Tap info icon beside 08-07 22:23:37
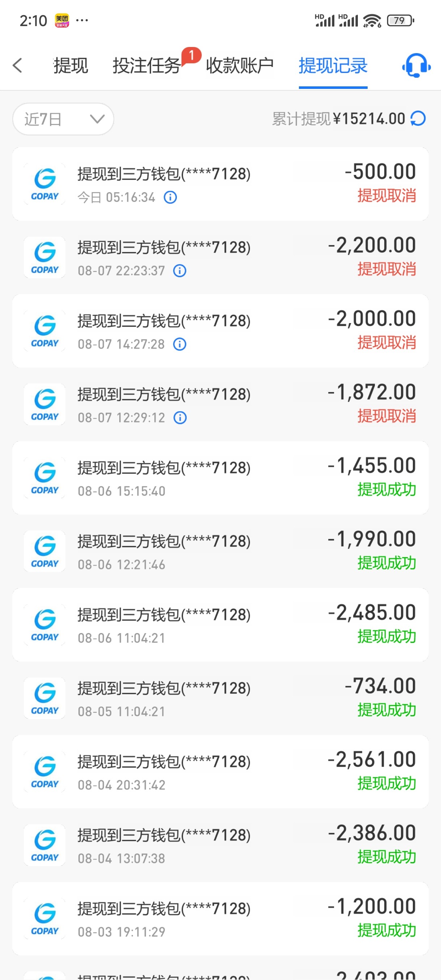Screen dimensions: 441x980 tap(180, 271)
